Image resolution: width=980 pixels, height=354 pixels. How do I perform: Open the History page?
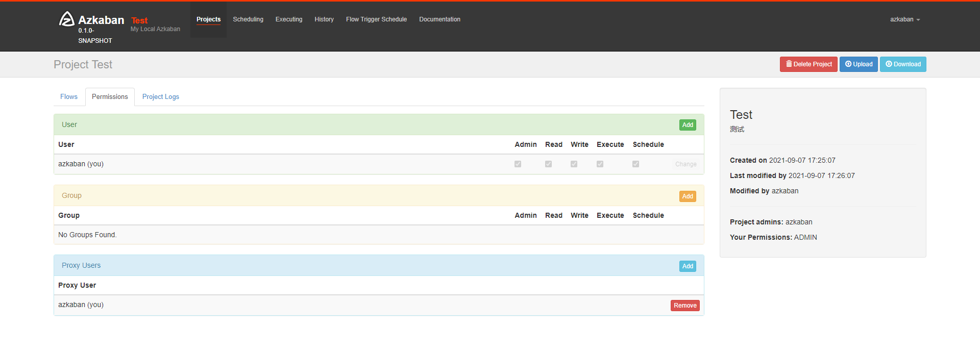coord(324,19)
